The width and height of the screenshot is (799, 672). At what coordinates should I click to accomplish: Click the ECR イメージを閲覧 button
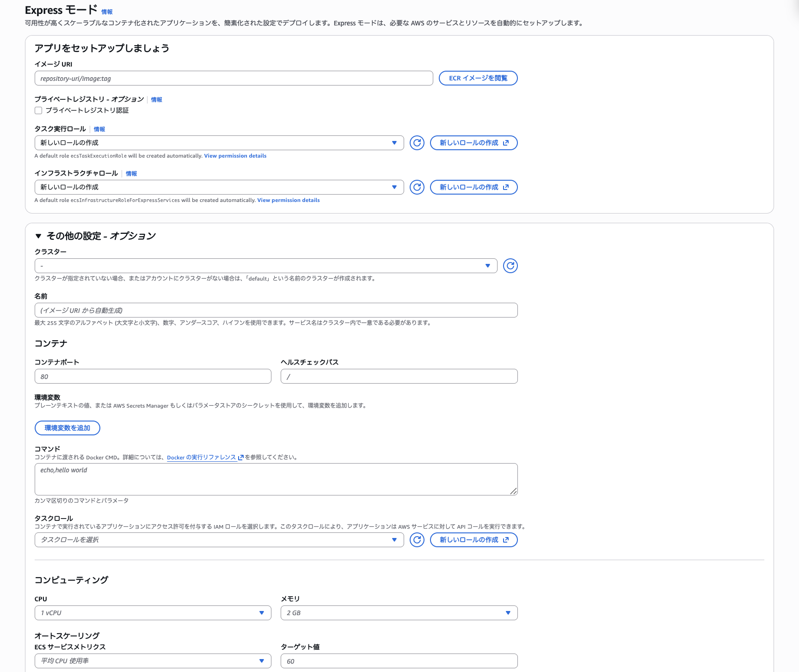tap(478, 78)
